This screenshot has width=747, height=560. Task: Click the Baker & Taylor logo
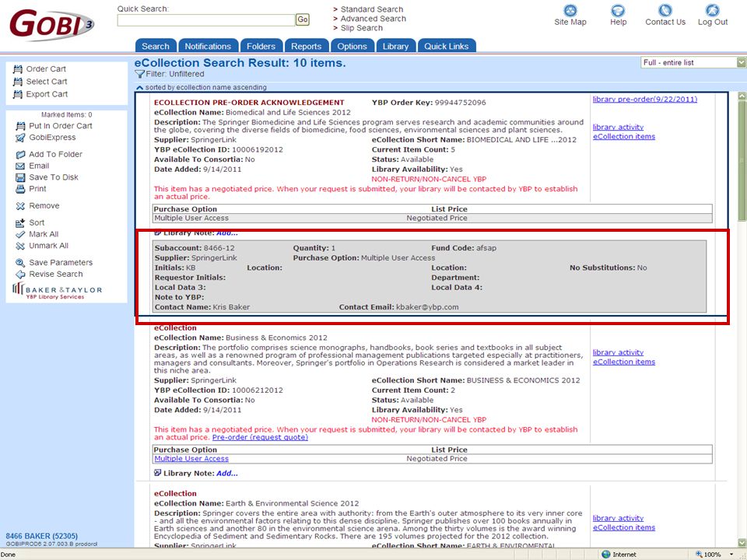[x=57, y=290]
